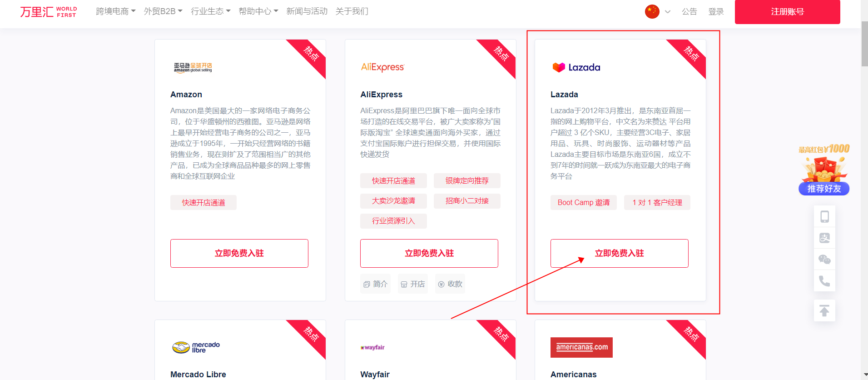Click the page vertical scrollbar thumb
This screenshot has height=380, width=868.
[864, 44]
